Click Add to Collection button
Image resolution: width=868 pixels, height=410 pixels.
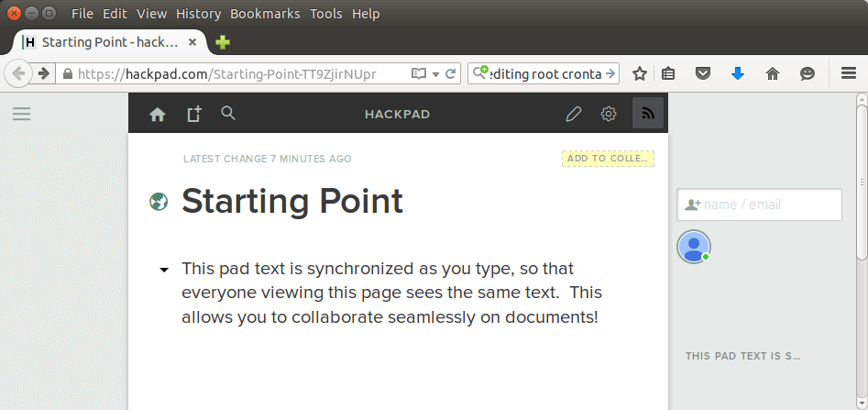(x=608, y=159)
